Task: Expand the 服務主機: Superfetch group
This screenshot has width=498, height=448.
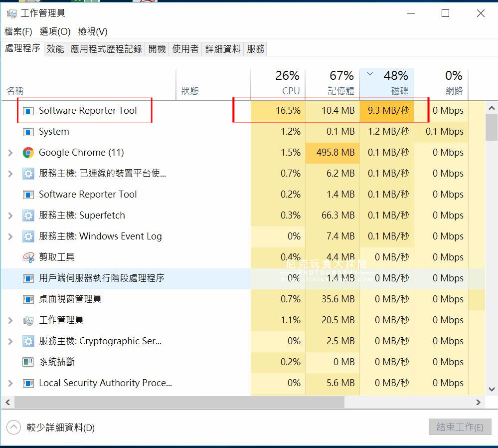Action: (x=10, y=216)
